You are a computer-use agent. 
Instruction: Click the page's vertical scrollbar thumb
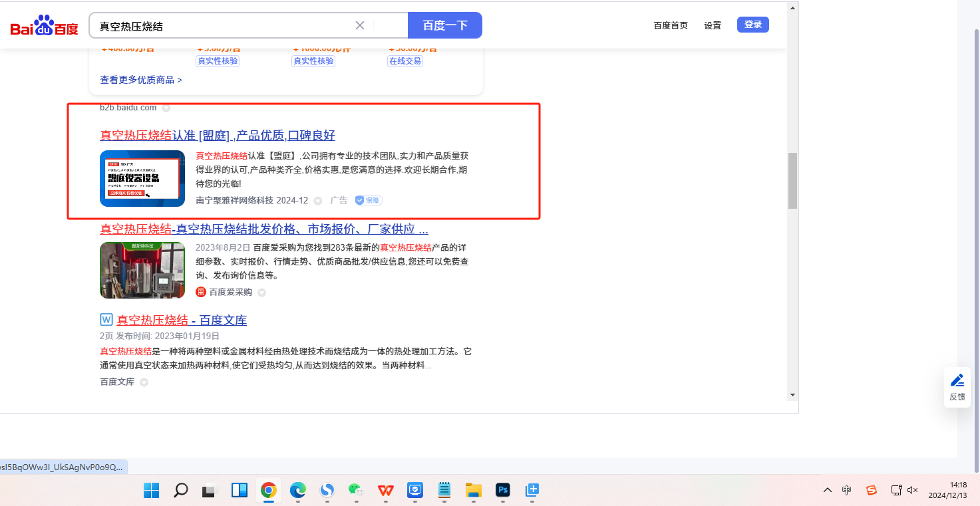[x=792, y=181]
